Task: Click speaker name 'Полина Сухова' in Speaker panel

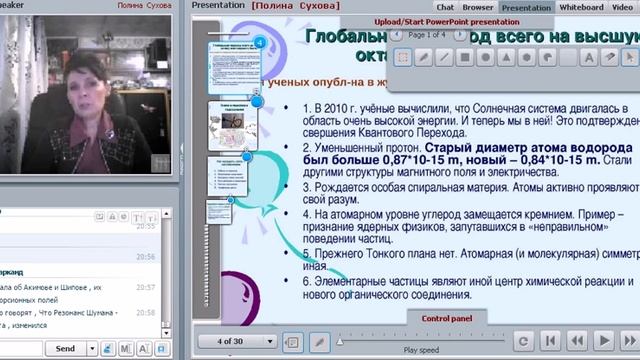Action: [x=144, y=6]
